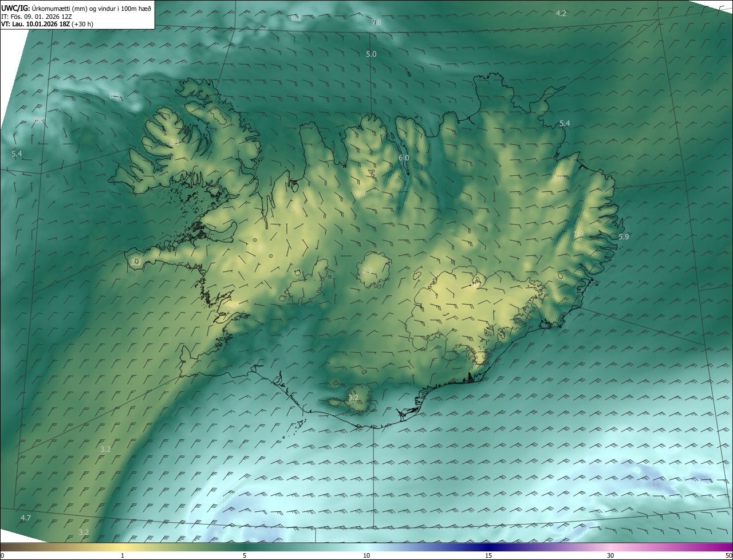The image size is (733, 560).
Task: Click the colour scale tick labelled 1
Action: click(123, 555)
